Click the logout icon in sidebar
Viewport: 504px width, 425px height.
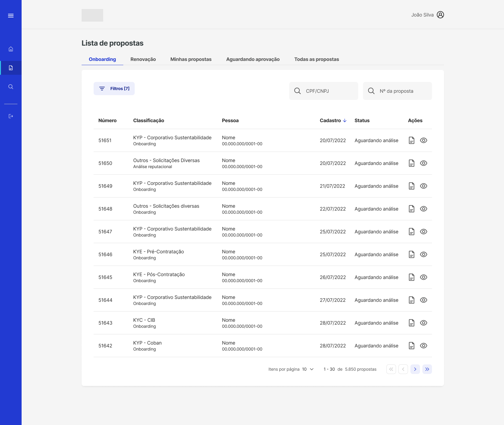point(11,116)
